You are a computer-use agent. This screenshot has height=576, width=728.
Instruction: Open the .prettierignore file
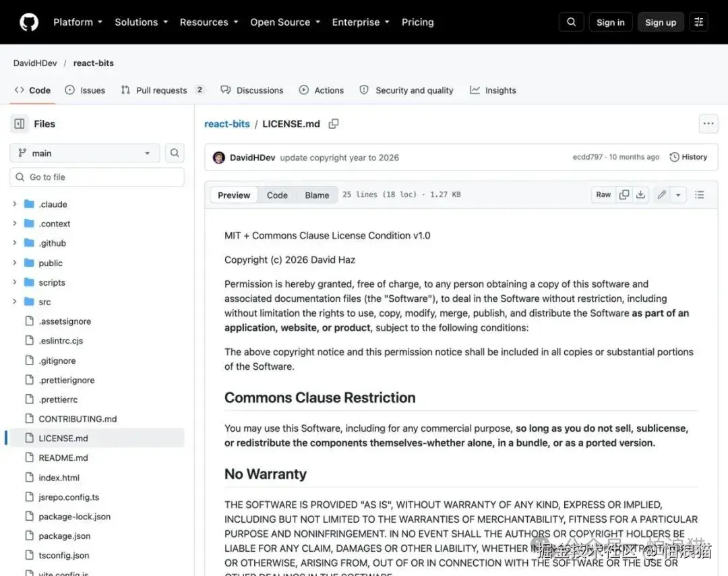pos(66,380)
